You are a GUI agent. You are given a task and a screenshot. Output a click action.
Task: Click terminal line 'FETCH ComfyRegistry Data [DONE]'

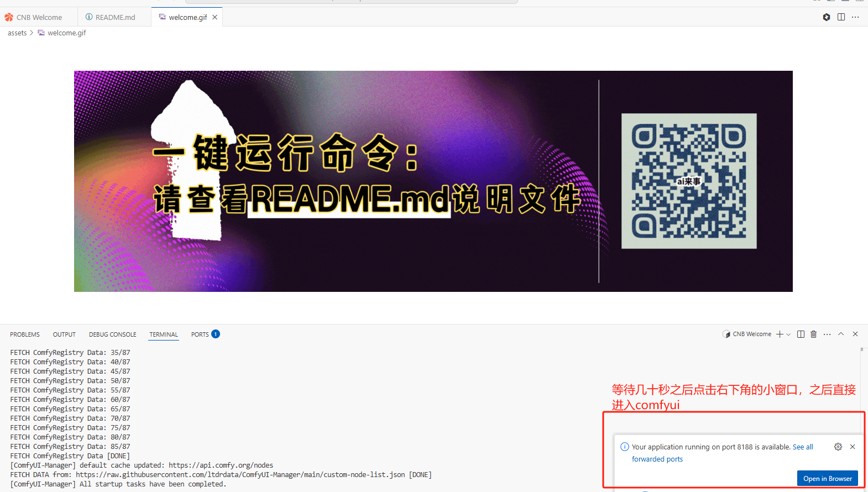70,456
